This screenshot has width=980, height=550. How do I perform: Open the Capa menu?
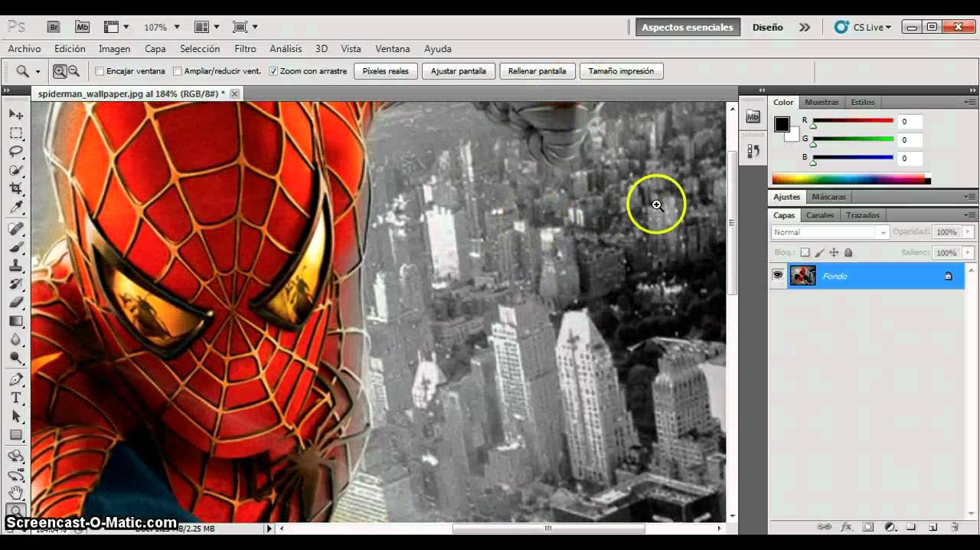(x=155, y=48)
